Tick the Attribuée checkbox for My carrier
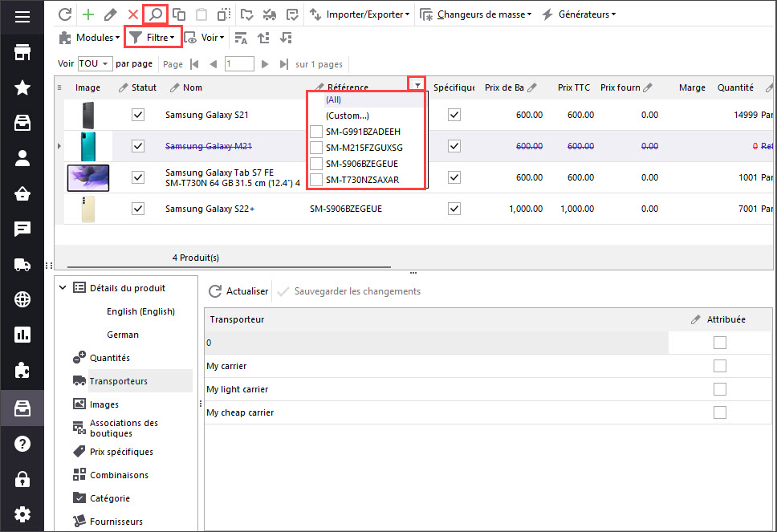 coord(720,366)
